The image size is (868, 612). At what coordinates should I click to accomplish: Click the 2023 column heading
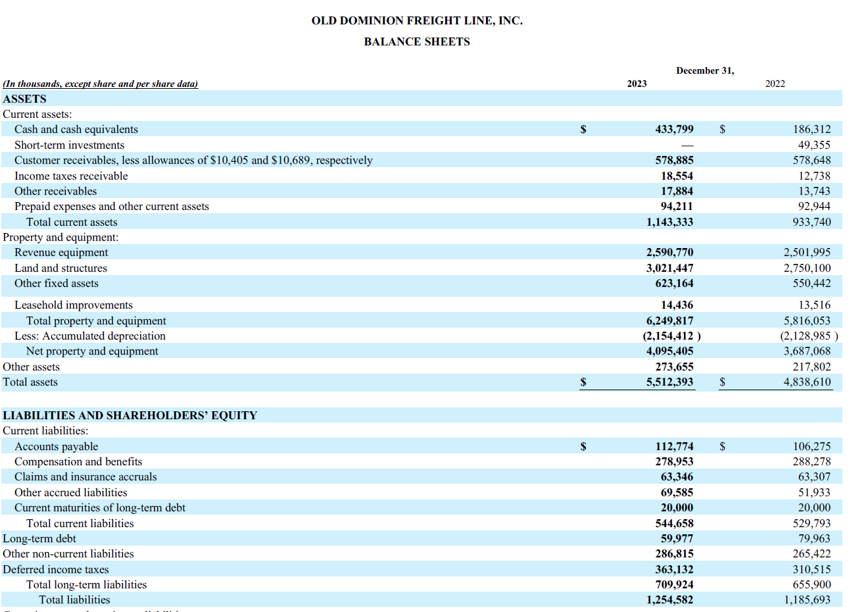click(x=635, y=84)
